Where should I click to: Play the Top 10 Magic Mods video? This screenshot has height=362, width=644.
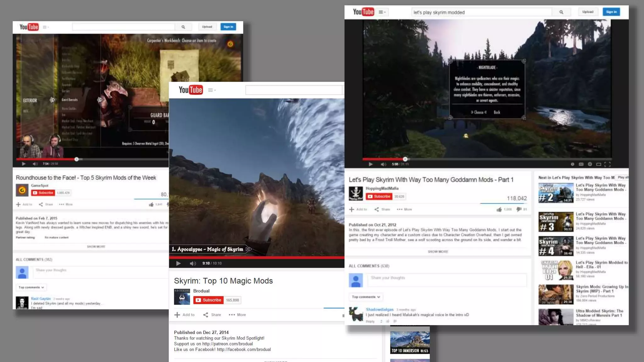pyautogui.click(x=178, y=263)
